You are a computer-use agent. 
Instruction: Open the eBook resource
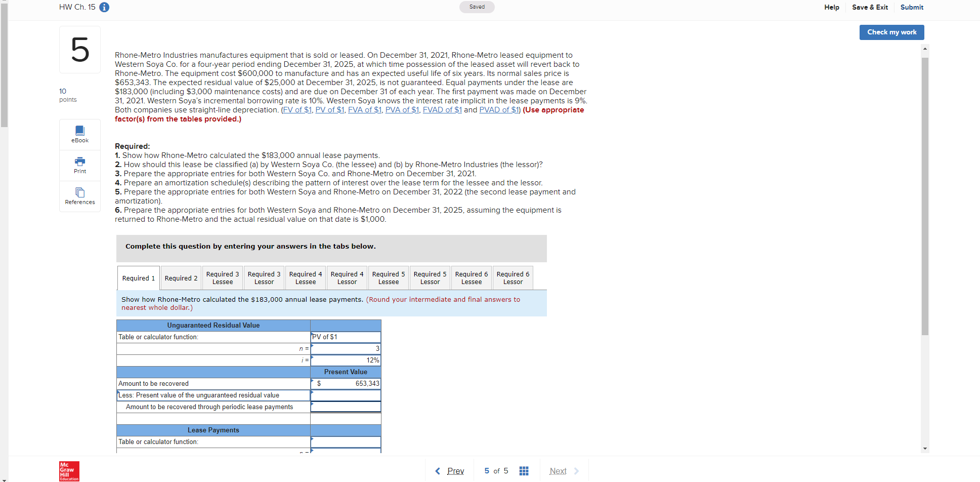click(x=79, y=134)
